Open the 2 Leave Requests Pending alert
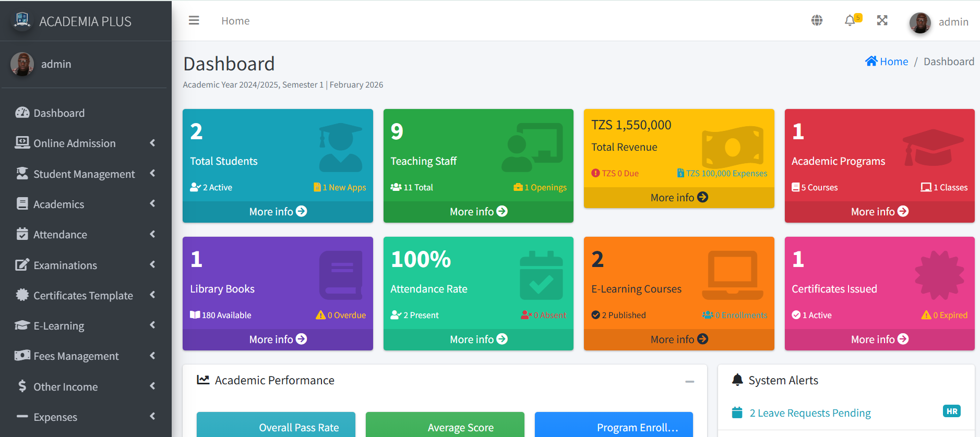 pos(810,413)
